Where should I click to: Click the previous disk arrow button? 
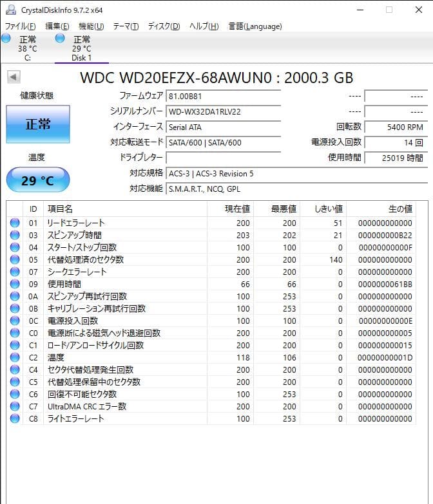[x=14, y=77]
